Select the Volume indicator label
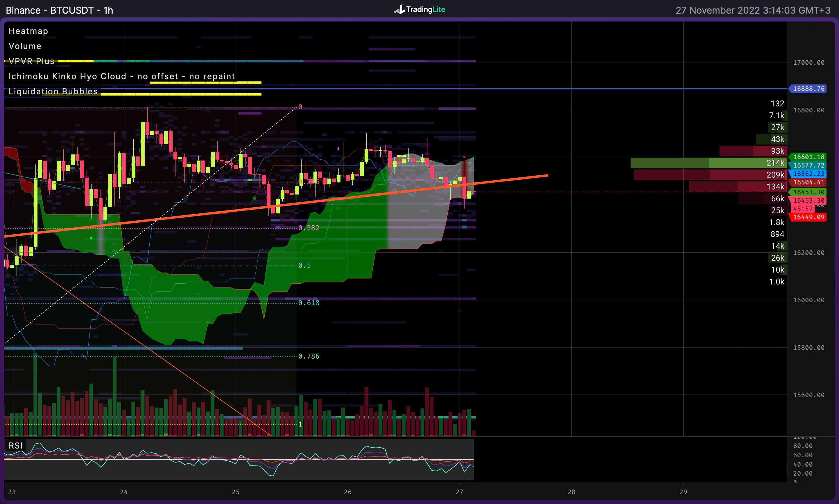Image resolution: width=839 pixels, height=504 pixels. pos(25,46)
